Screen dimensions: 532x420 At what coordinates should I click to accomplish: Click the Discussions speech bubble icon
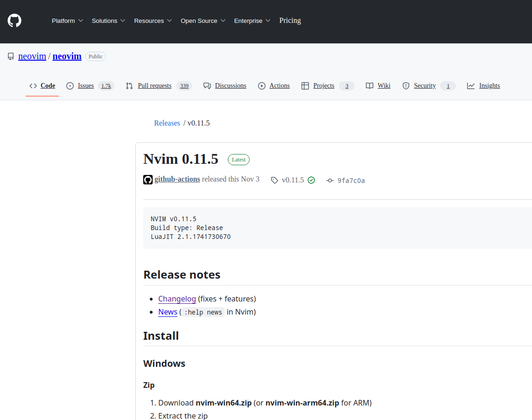click(207, 85)
